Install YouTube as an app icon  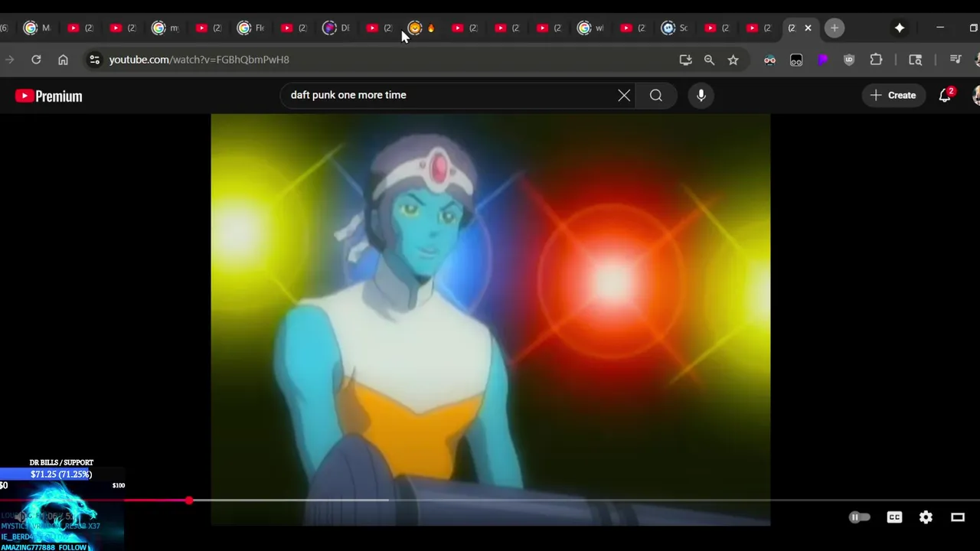[685, 60]
